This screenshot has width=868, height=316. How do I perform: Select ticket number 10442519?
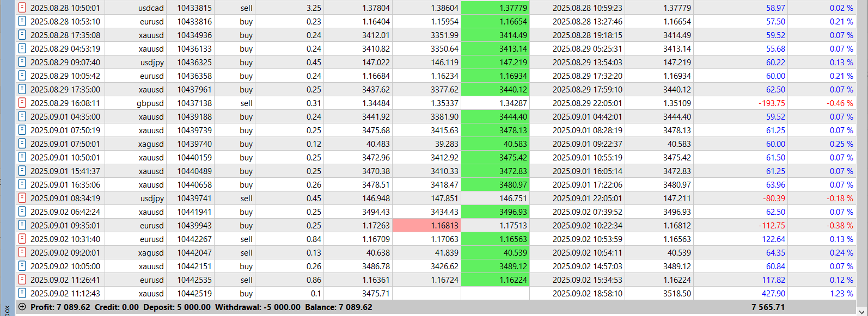coord(194,294)
